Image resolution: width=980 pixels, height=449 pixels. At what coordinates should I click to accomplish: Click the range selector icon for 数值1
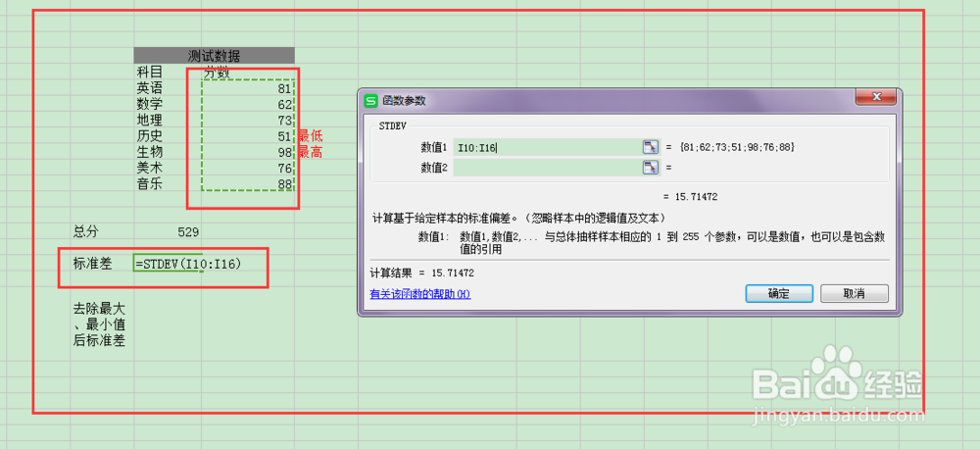tap(651, 147)
